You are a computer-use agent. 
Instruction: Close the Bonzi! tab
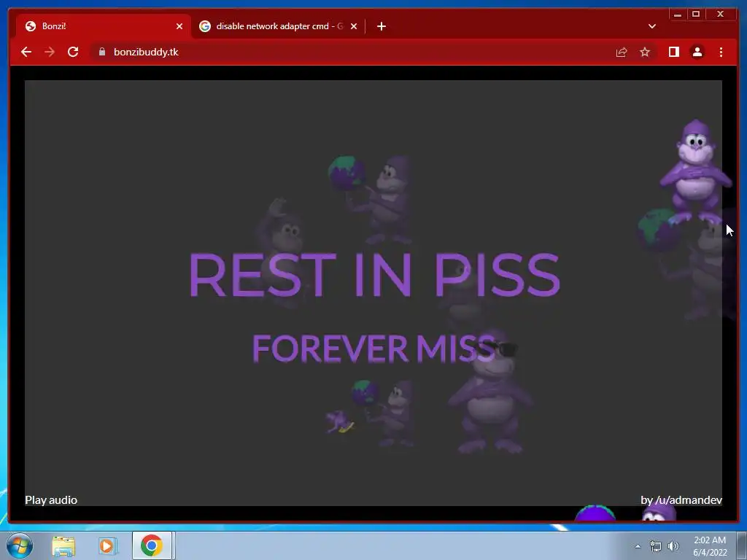pyautogui.click(x=179, y=26)
